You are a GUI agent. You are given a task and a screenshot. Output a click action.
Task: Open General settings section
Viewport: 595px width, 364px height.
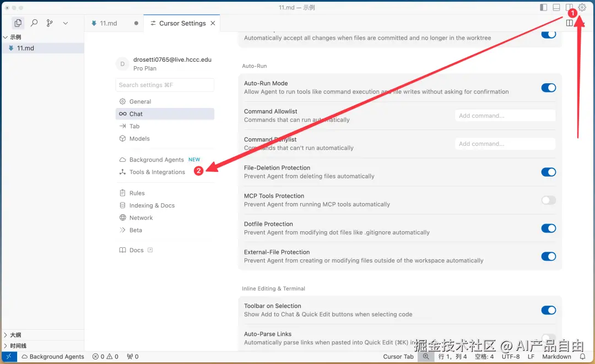coord(165,101)
